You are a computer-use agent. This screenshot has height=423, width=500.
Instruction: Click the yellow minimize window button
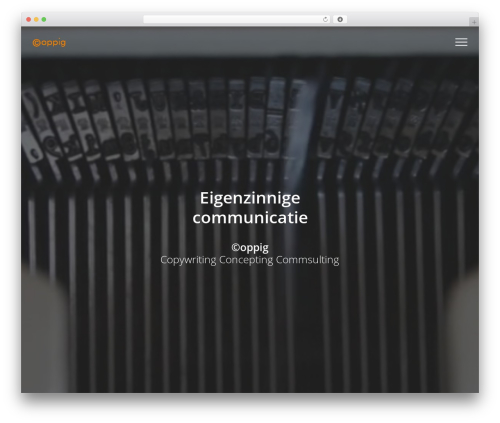pos(36,20)
